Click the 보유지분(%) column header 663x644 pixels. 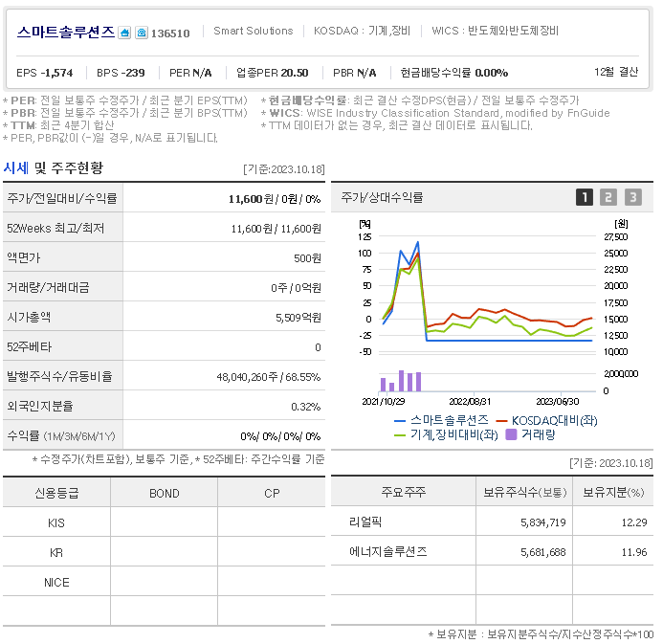tap(613, 492)
